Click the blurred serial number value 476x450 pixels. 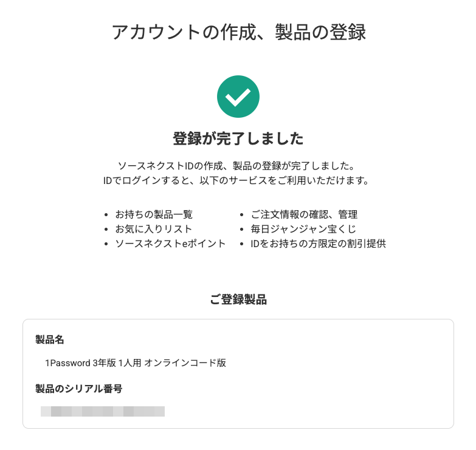click(103, 412)
